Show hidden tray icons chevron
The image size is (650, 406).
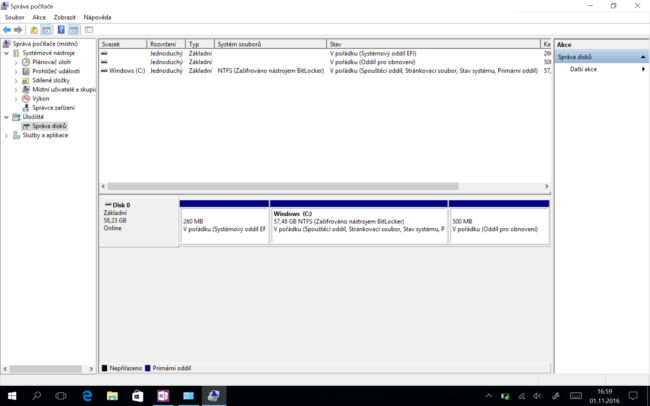click(489, 396)
